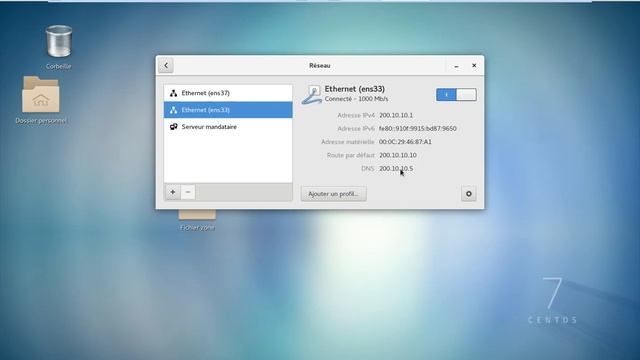Viewport: 640px width, 360px height.
Task: Click default route 200.10.10.10
Action: click(x=398, y=155)
